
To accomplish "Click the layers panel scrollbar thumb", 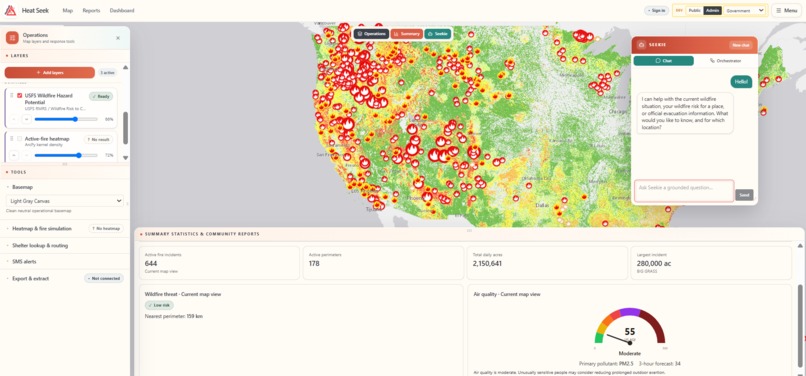I will pos(125,128).
